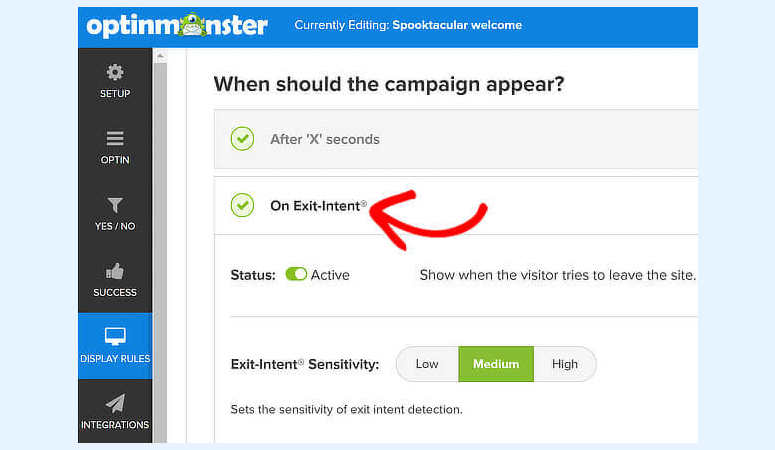The width and height of the screenshot is (775, 450).
Task: Switch off the Active status toggle
Action: click(296, 274)
